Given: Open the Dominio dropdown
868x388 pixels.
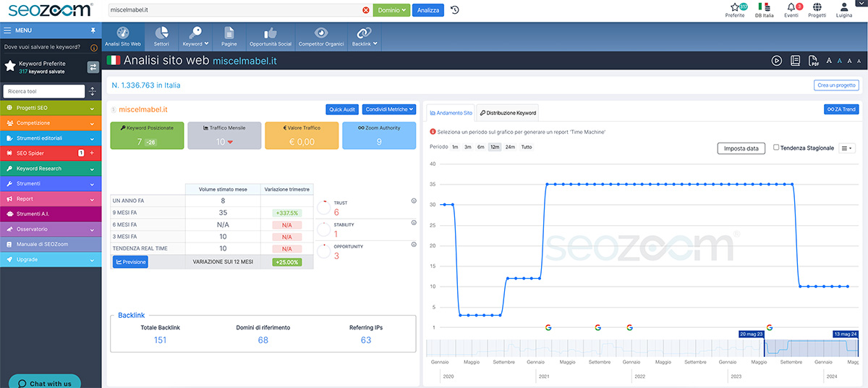Looking at the screenshot, I should [391, 10].
